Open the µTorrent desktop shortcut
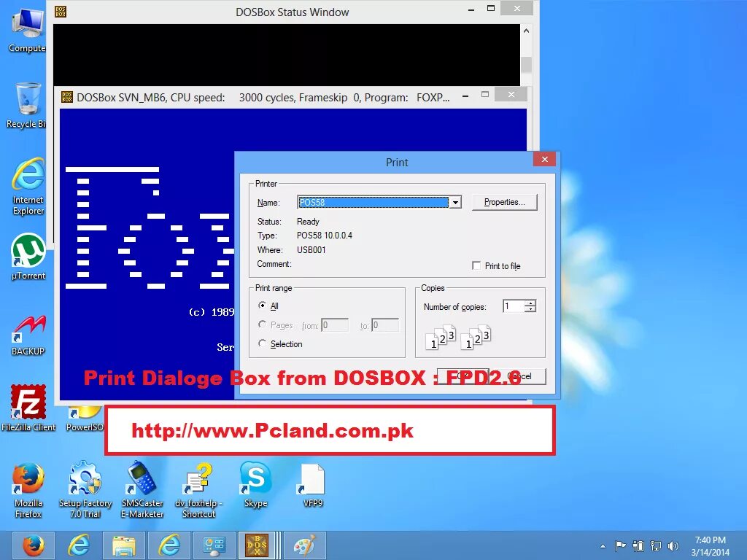 tap(28, 256)
